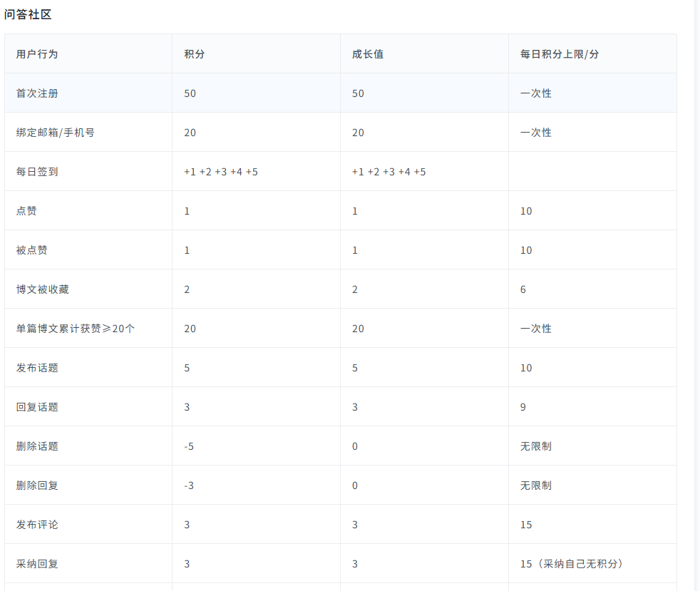Click the 回复话题 row label
The image size is (700, 591).
(x=37, y=407)
